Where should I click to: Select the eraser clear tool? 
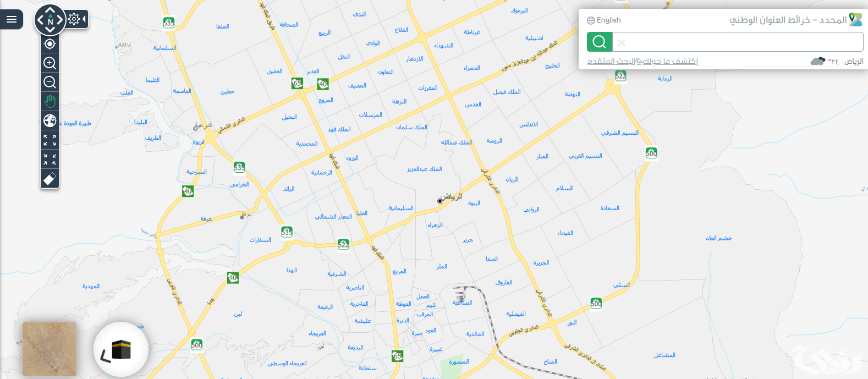(x=50, y=179)
